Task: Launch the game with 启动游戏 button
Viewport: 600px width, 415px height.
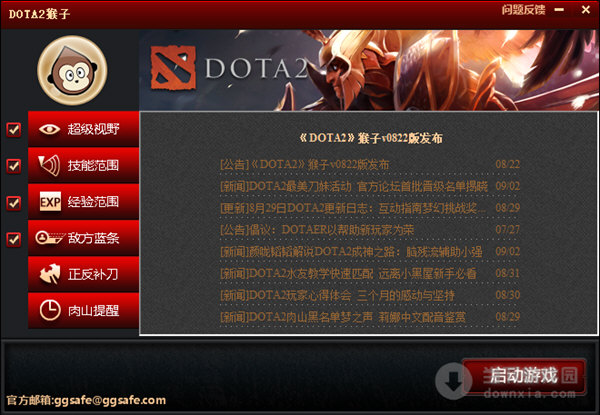Action: [x=524, y=375]
